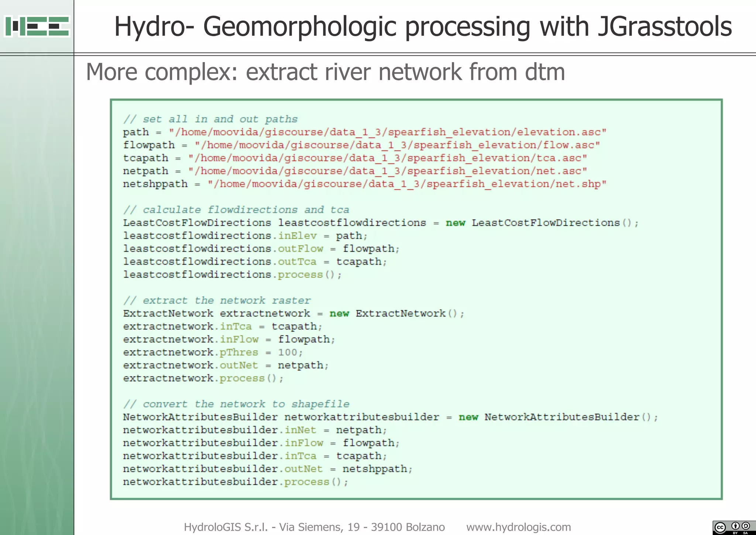Click comment '// set all in and out paths'
Image resolution: width=756 pixels, height=535 pixels.
point(210,119)
